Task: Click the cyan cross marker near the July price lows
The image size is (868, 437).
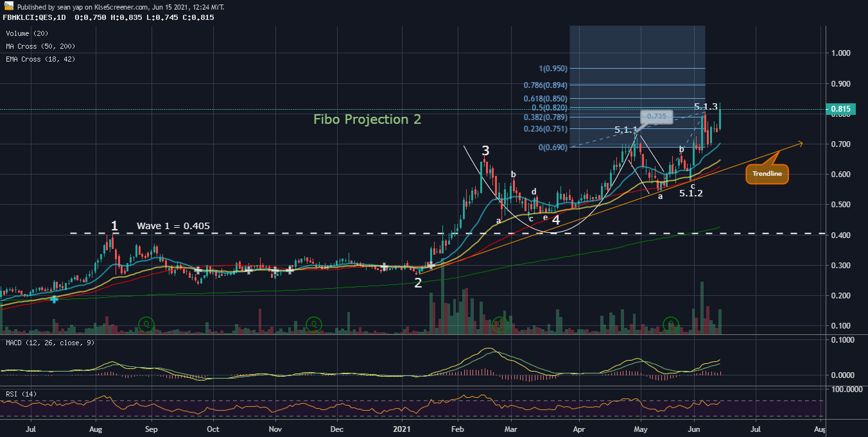Action: tap(54, 299)
